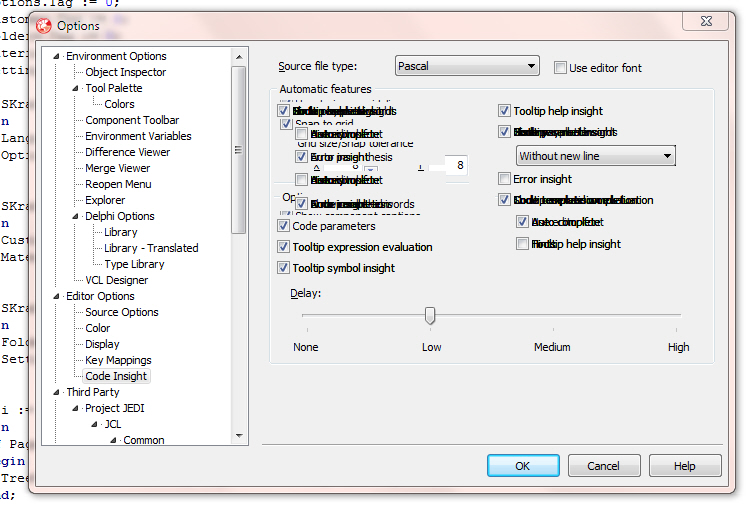Click the OK button
The height and width of the screenshot is (507, 755).
(x=523, y=466)
